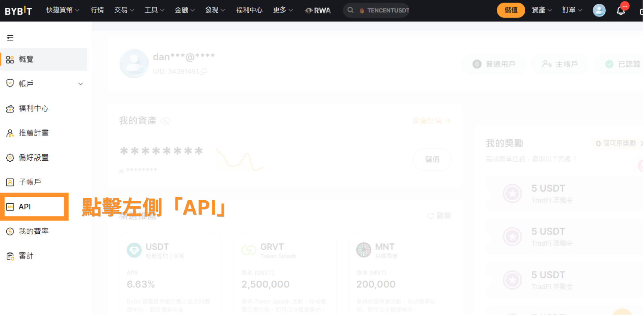
Task: Click the MNT token icon
Action: [x=364, y=250]
